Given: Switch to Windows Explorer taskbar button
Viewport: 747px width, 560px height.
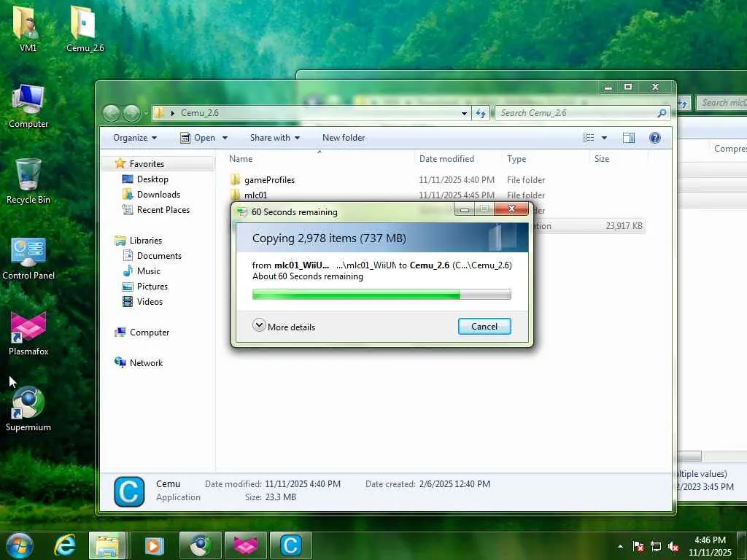Looking at the screenshot, I should (107, 545).
